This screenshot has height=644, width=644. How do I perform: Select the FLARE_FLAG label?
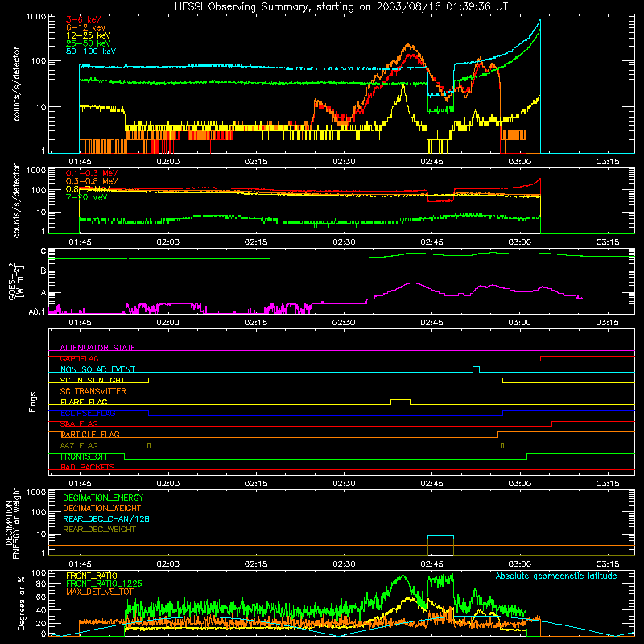(84, 402)
